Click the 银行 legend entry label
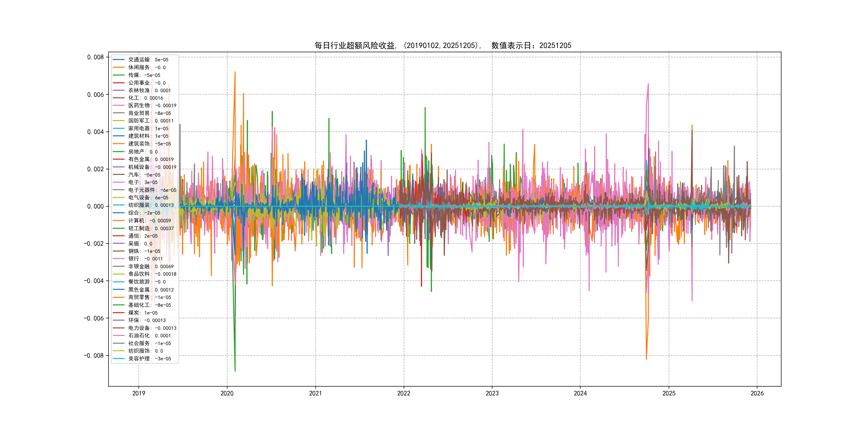Viewport: 868px width, 434px height. point(145,259)
